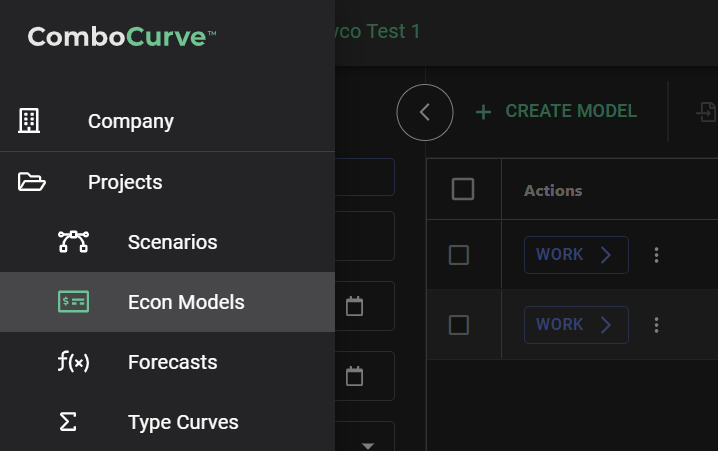The width and height of the screenshot is (718, 451).
Task: Check the second row's checkbox
Action: [459, 325]
